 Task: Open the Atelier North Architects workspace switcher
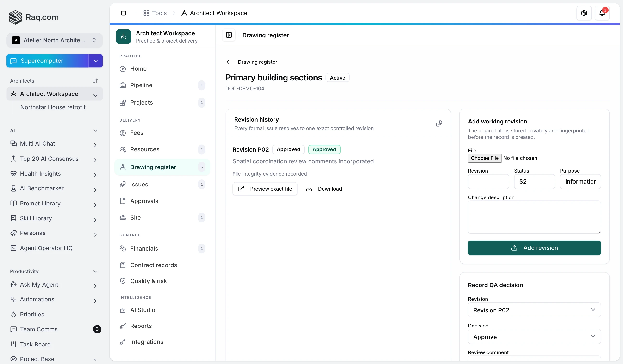pos(54,40)
